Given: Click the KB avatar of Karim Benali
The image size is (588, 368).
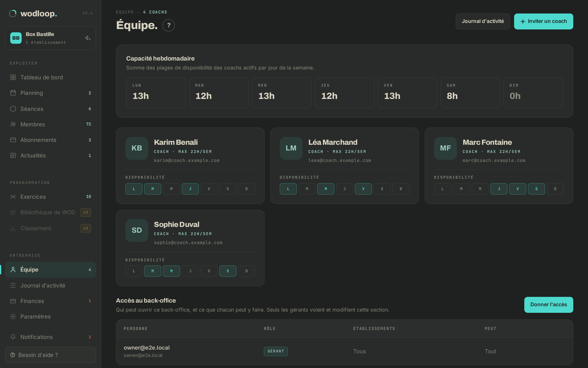Looking at the screenshot, I should (137, 148).
